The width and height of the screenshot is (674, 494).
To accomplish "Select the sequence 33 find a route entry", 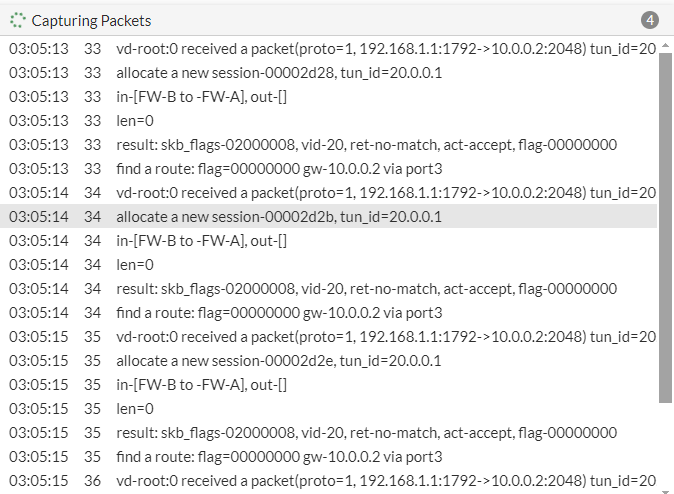I will click(x=278, y=169).
